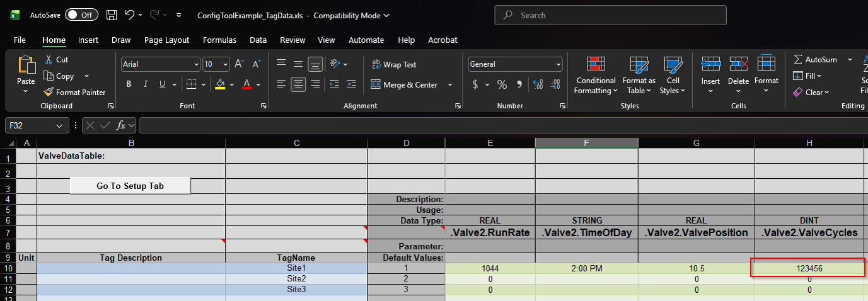Click the Redo arrow icon
This screenshot has width=868, height=301.
tap(156, 14)
